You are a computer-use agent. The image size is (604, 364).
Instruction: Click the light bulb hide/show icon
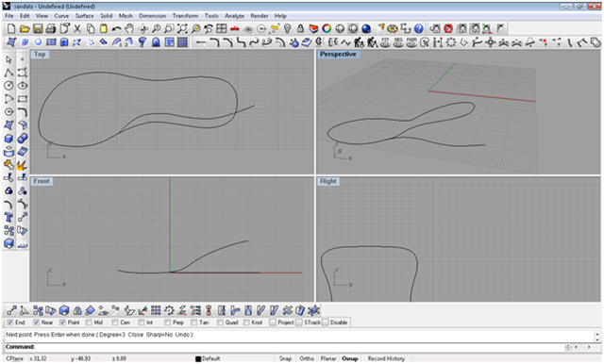(x=287, y=29)
